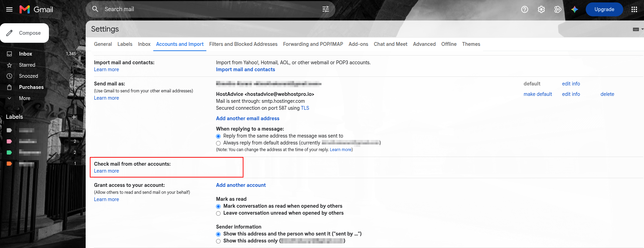Select Reply from the same address option
This screenshot has width=644, height=248.
(218, 136)
